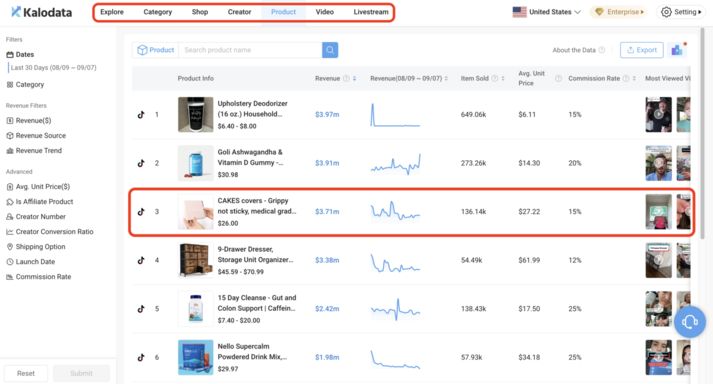Image resolution: width=713 pixels, height=384 pixels.
Task: Play most viewed video for Upholstery Deodorizer
Action: click(658, 115)
